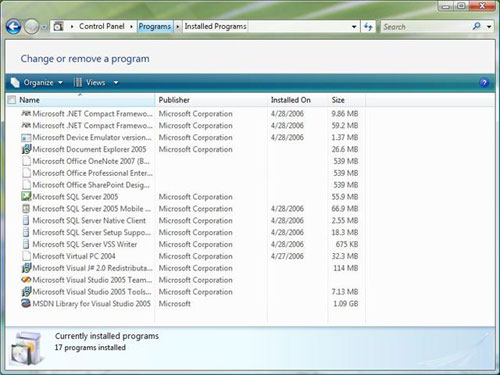Click the Forward navigation arrow button
The width and height of the screenshot is (500, 375).
pyautogui.click(x=31, y=27)
